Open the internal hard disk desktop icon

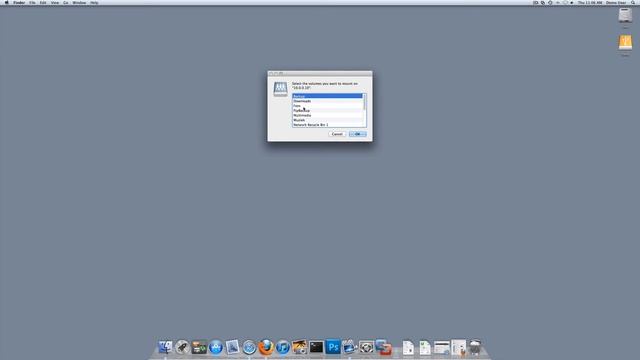(x=625, y=16)
